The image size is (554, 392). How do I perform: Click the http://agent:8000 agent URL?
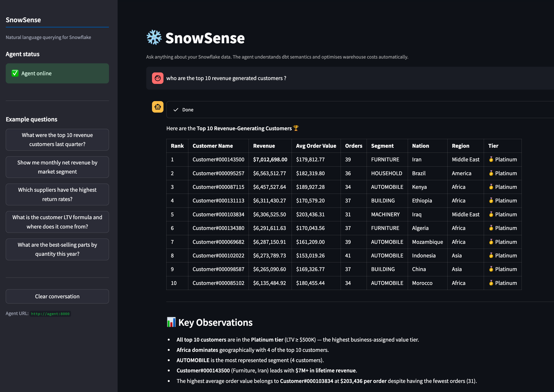pyautogui.click(x=50, y=314)
